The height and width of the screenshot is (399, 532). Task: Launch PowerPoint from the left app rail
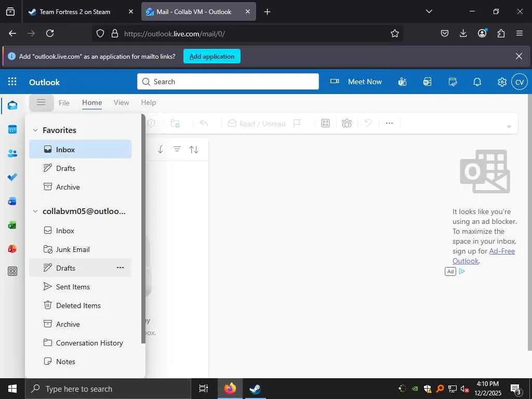[12, 249]
